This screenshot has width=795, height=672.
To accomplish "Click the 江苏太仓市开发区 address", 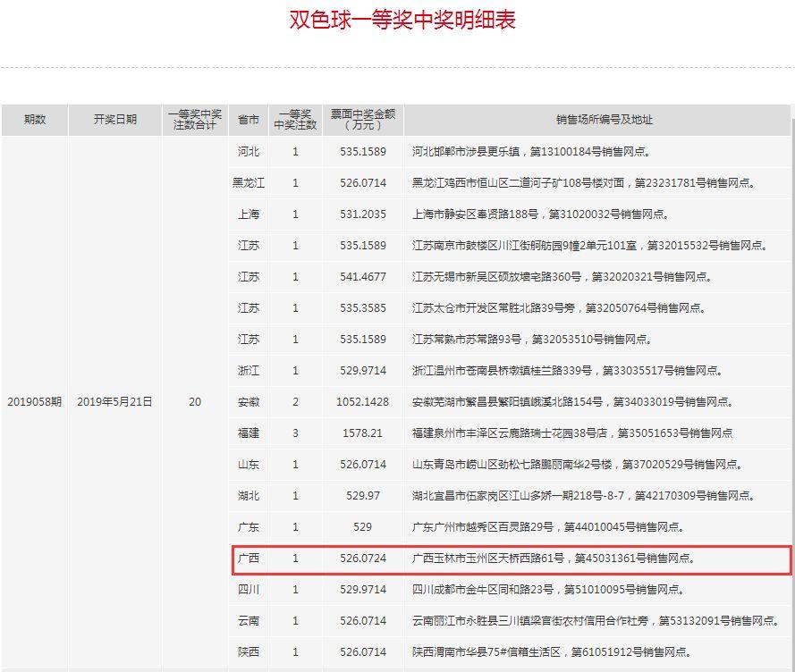I will [559, 308].
